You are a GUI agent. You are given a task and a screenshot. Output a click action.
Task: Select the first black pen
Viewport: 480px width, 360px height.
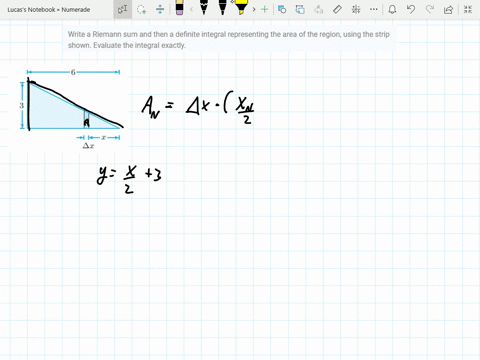pos(204,8)
